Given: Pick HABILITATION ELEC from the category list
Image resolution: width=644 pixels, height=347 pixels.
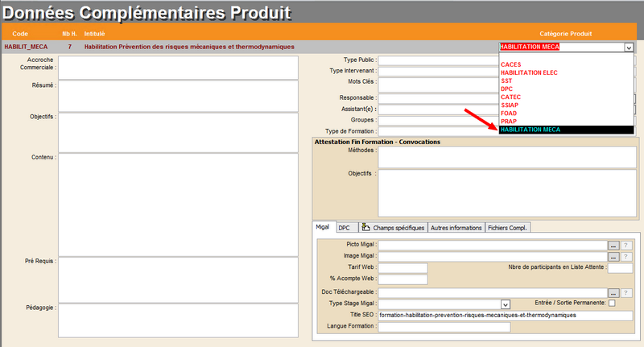Looking at the screenshot, I should [529, 72].
